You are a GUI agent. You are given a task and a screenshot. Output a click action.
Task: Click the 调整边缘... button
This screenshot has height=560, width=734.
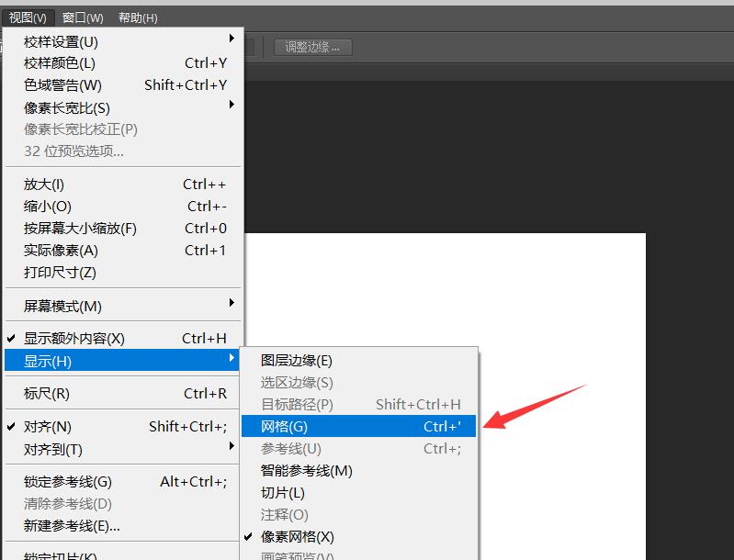tap(312, 47)
